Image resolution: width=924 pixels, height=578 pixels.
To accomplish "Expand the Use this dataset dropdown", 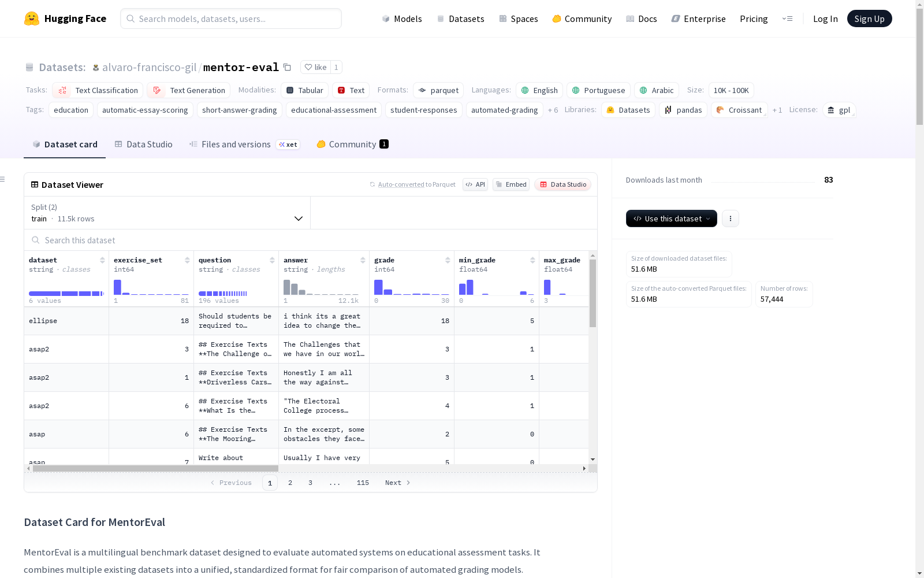I will click(672, 218).
